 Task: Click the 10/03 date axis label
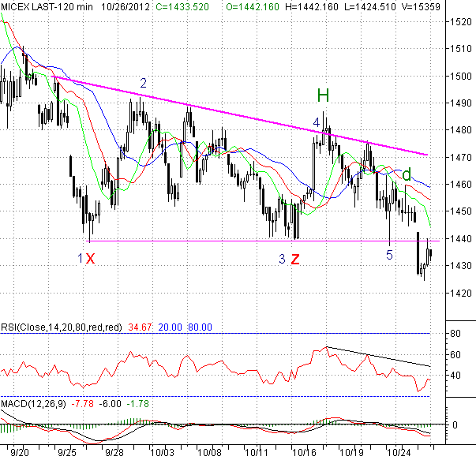coord(163,453)
